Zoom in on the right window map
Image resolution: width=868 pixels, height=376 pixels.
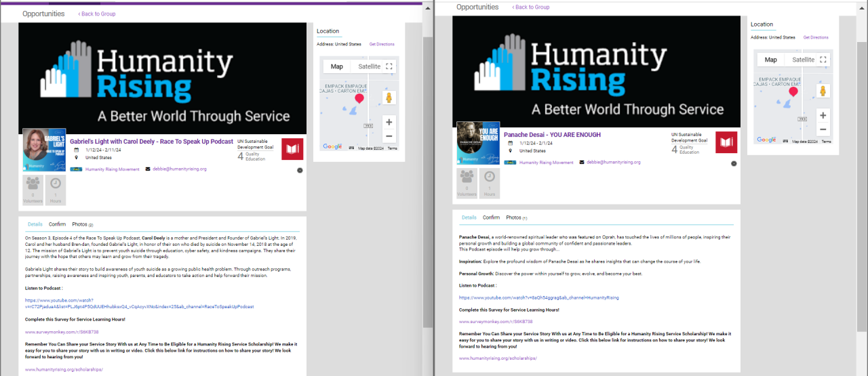point(823,115)
